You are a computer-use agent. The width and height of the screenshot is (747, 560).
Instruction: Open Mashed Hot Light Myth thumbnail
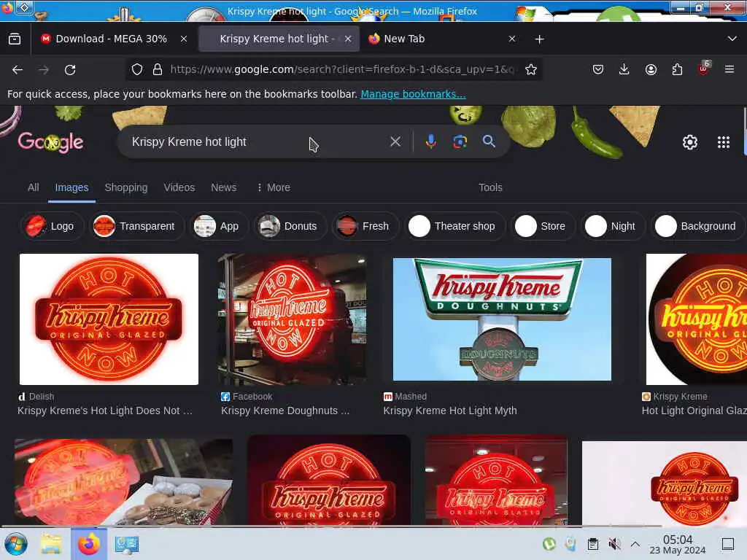pyautogui.click(x=502, y=319)
